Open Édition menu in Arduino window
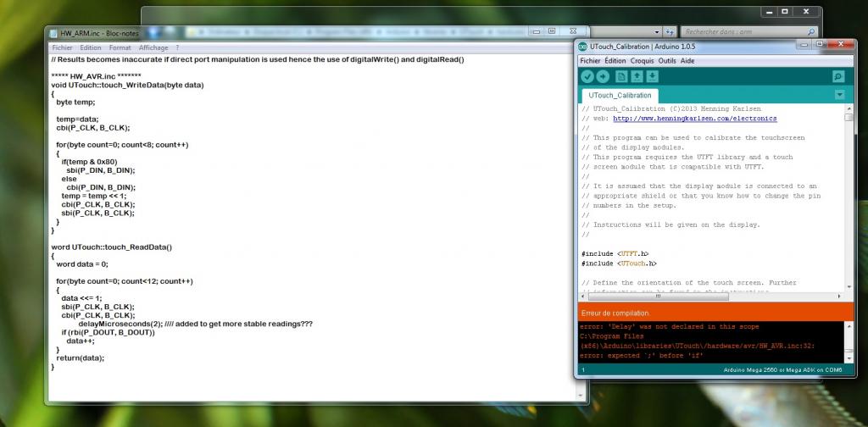 [x=615, y=61]
